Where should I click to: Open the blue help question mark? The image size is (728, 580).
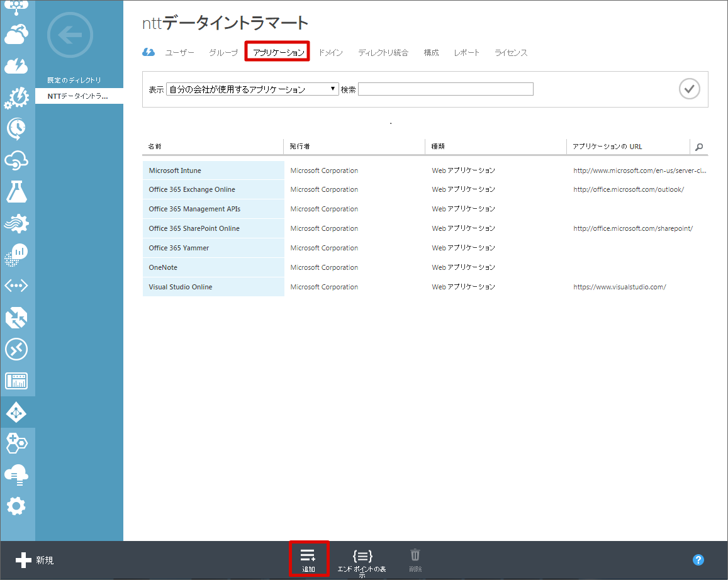698,560
